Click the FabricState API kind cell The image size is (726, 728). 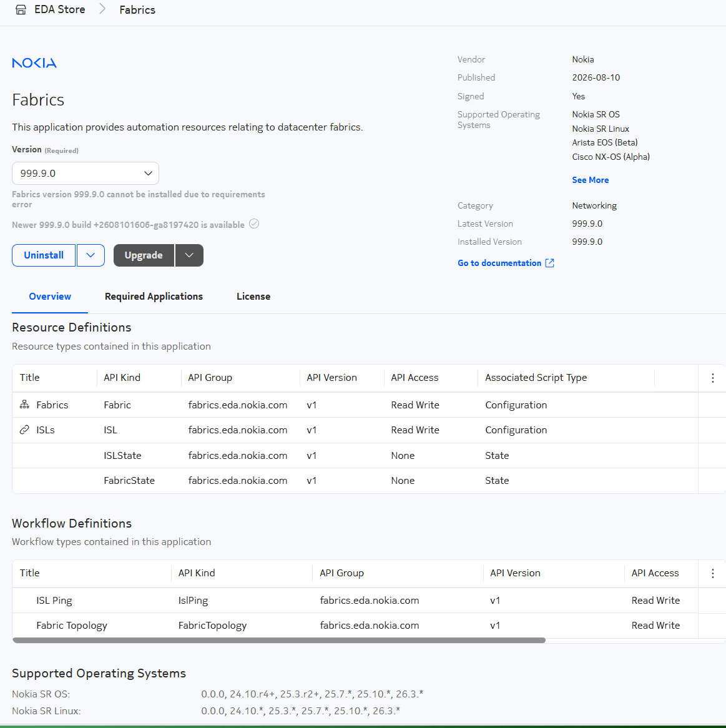tap(129, 481)
